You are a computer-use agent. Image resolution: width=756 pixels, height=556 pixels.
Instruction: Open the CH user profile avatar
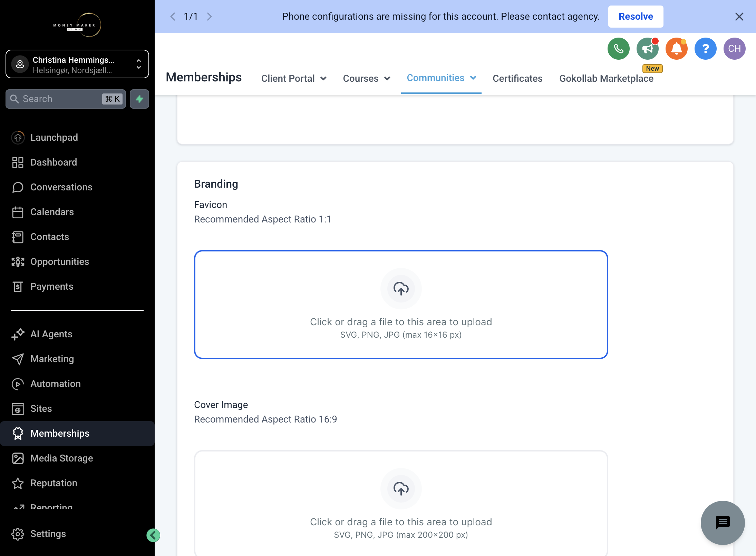click(x=734, y=49)
